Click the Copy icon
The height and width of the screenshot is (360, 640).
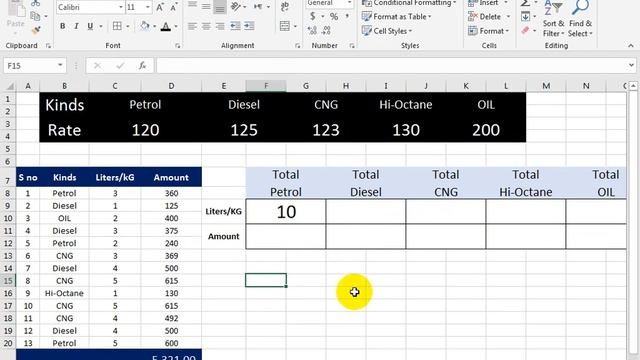click(36, 16)
